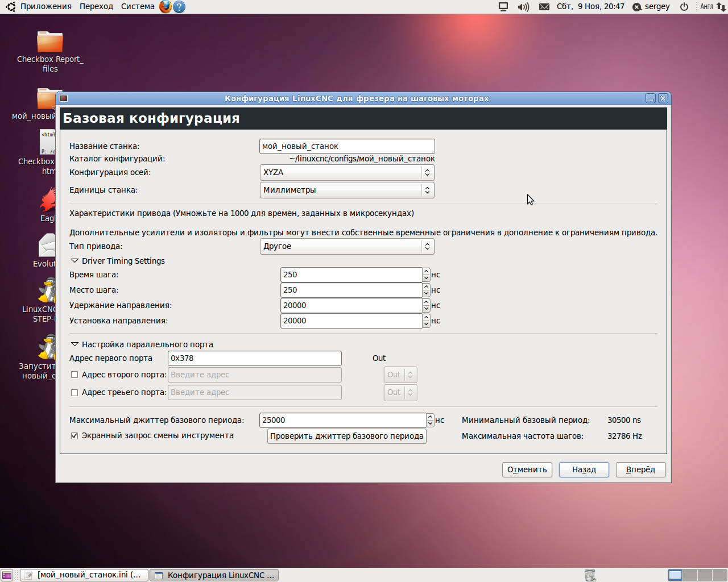
Task: Open the sergey user menu
Action: click(657, 7)
